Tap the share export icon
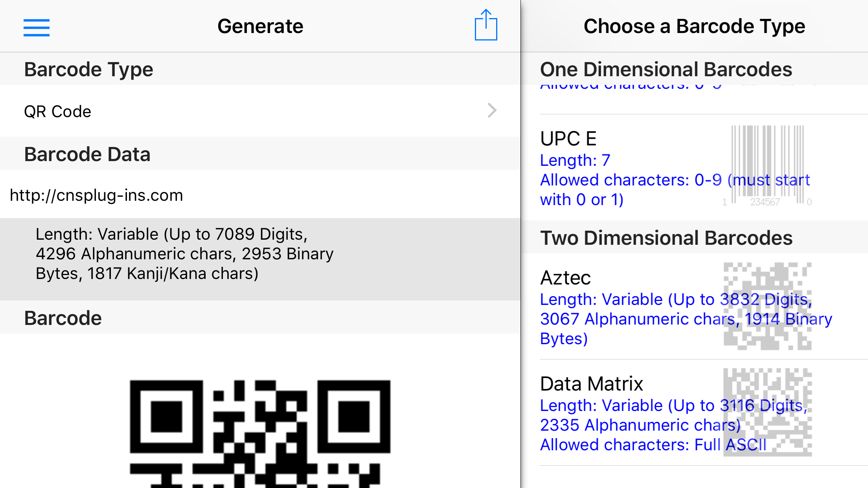The height and width of the screenshot is (488, 868). coord(486,25)
